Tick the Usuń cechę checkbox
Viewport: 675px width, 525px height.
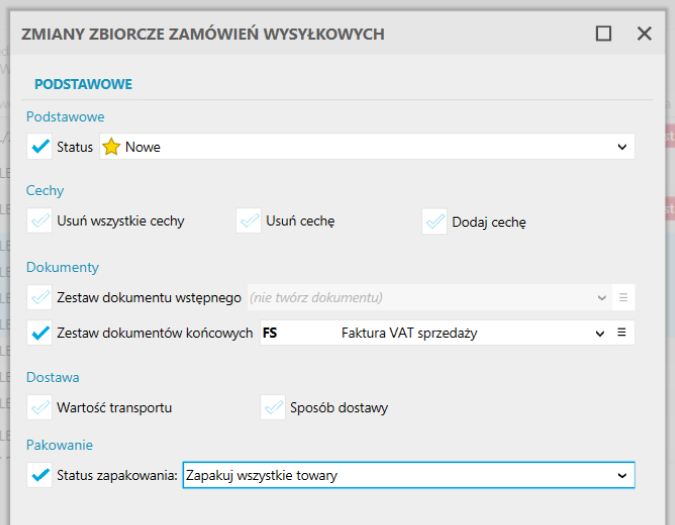[x=249, y=221]
